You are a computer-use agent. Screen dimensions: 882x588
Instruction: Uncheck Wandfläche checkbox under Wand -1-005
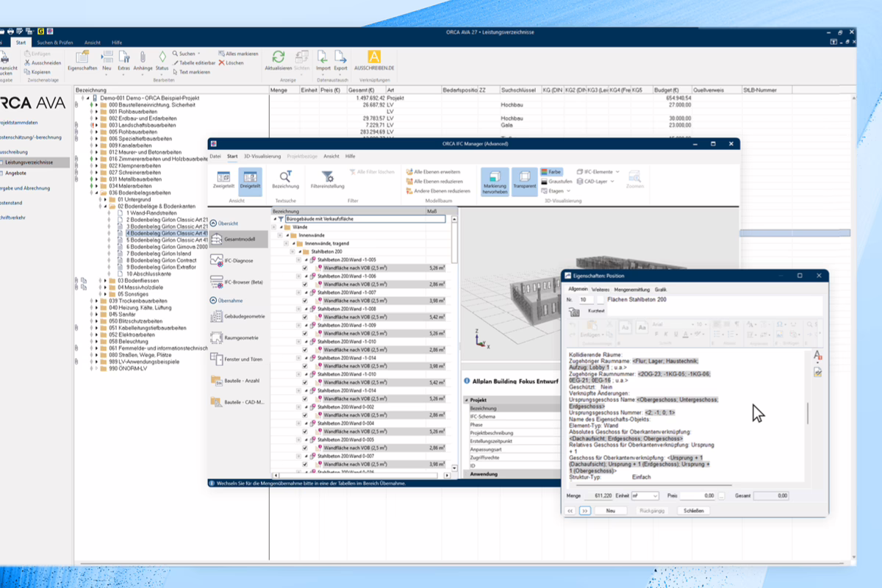click(305, 268)
